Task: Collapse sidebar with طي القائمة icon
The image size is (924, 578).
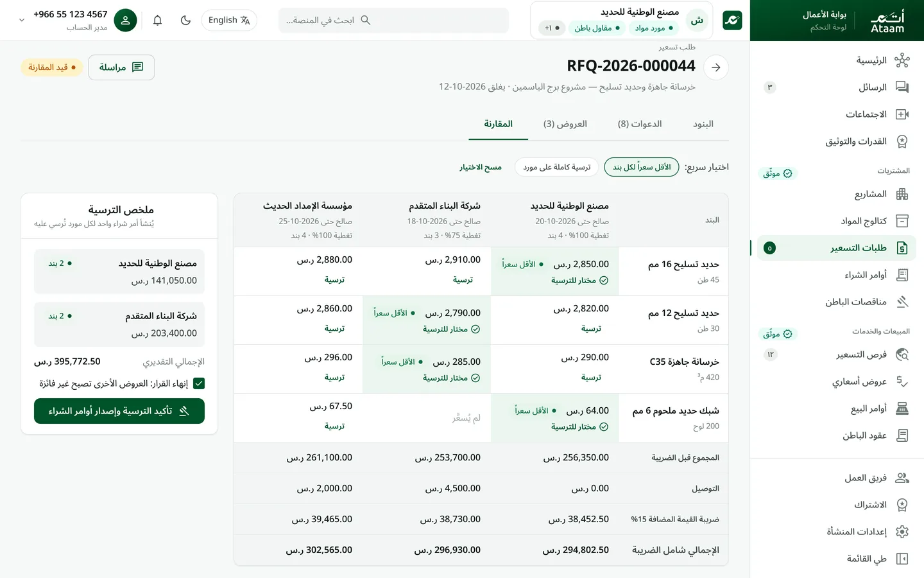Action: pyautogui.click(x=902, y=559)
